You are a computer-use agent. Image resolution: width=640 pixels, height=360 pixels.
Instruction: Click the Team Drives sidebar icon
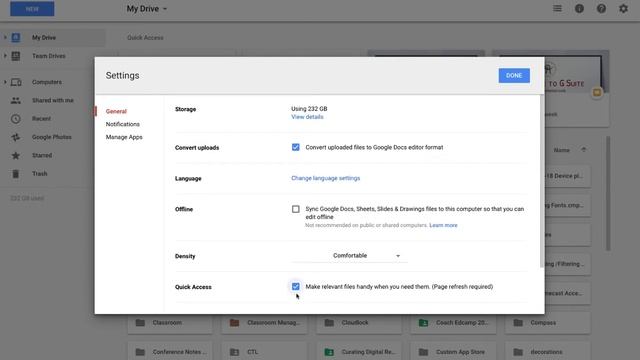click(x=16, y=56)
